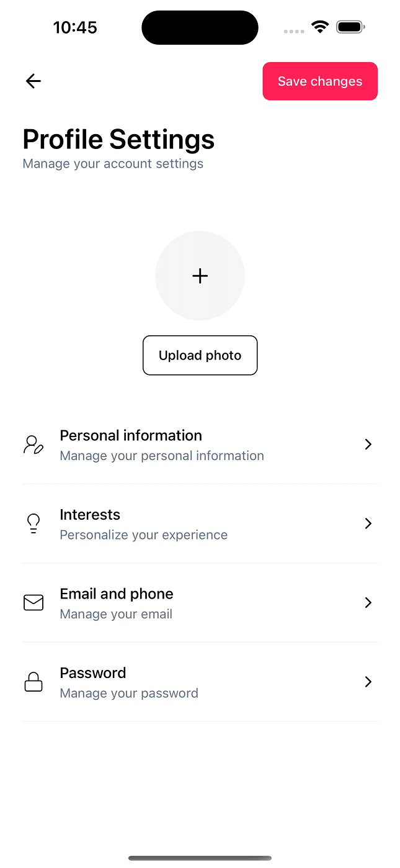This screenshot has height=868, width=400.
Task: Expand the Password section chevron
Action: 368,681
